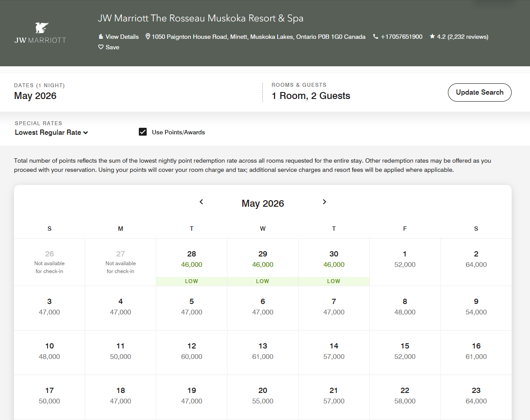
Task: Expand the Lowest Regular Rate dropdown
Action: (x=52, y=133)
